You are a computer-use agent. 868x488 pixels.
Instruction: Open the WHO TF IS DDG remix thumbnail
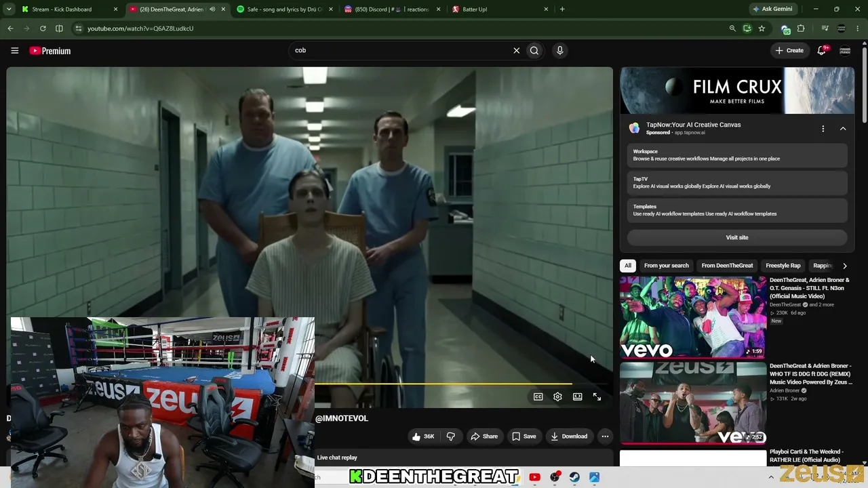(693, 403)
